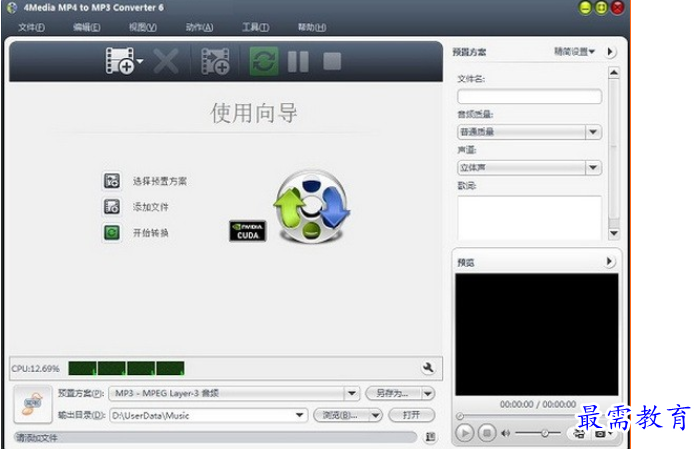Open the 另存为 dropdown arrow
Image resolution: width=699 pixels, height=449 pixels.
pyautogui.click(x=428, y=393)
